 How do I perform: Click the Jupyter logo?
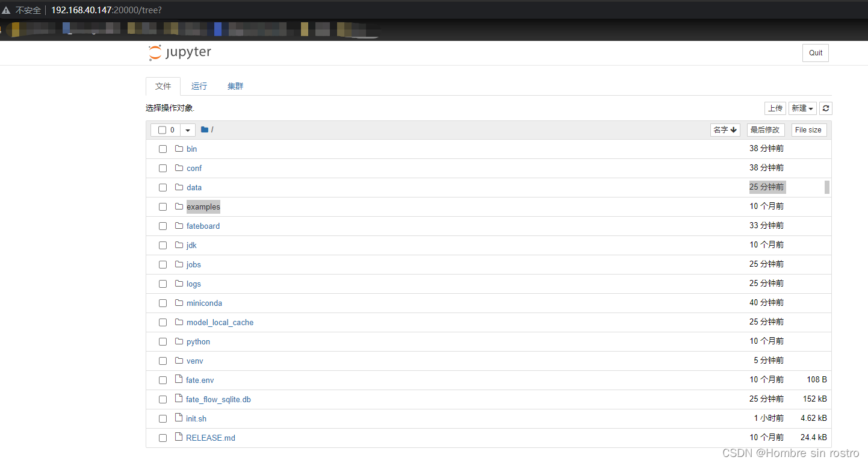point(180,52)
